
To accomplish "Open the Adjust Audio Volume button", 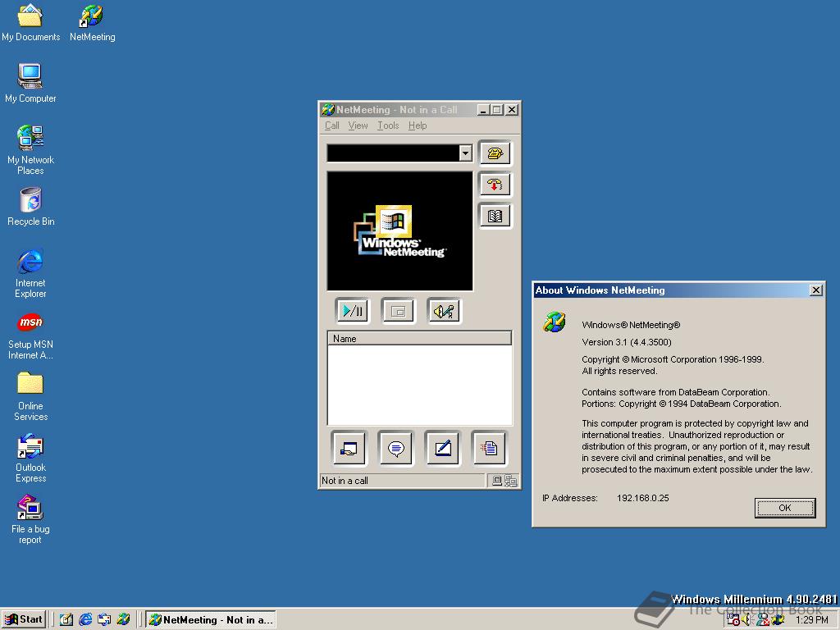I will [444, 311].
